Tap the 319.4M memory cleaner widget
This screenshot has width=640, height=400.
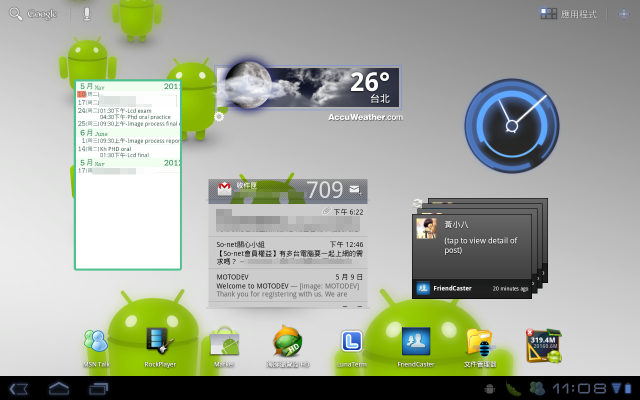(x=544, y=346)
